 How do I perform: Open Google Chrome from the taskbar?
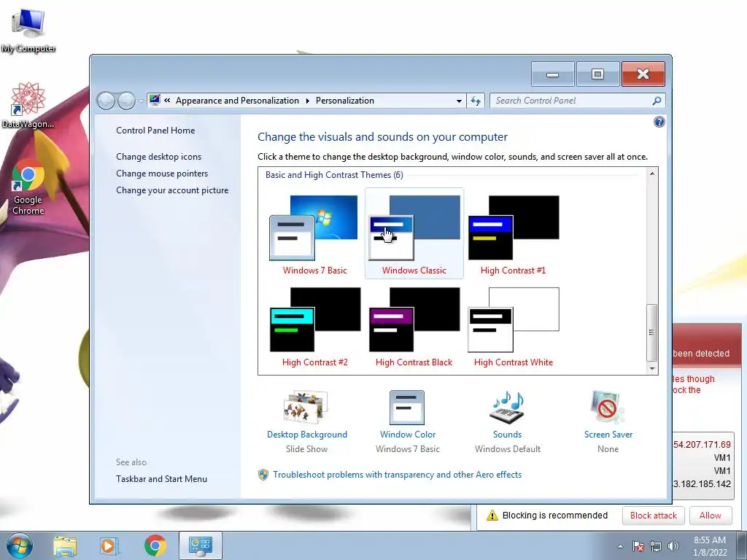pos(155,545)
